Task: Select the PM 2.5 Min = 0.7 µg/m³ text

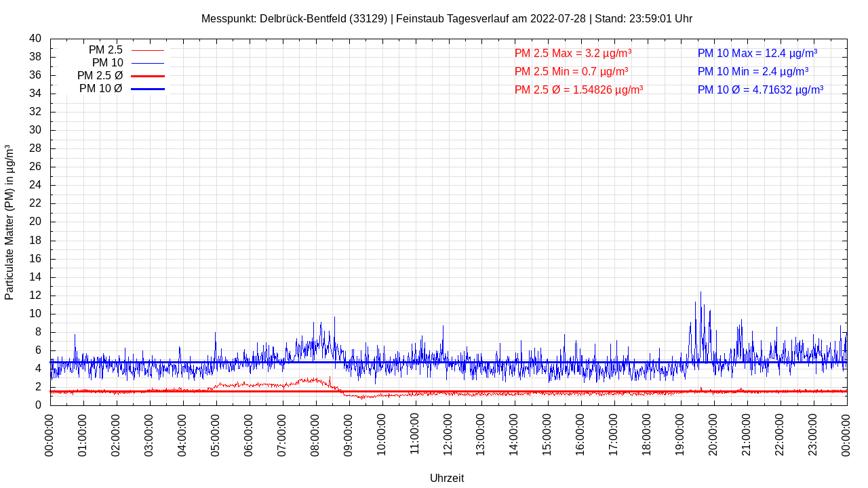Action: (571, 71)
